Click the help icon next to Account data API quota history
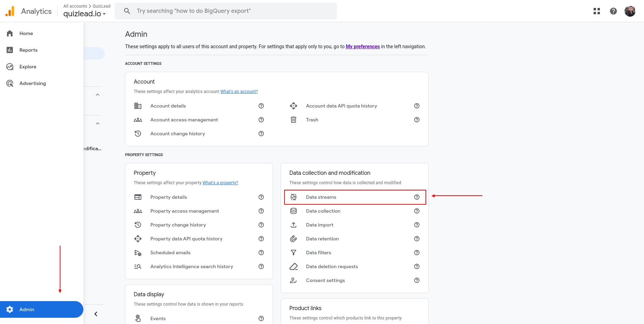Viewport: 644px width, 324px height. point(417,106)
